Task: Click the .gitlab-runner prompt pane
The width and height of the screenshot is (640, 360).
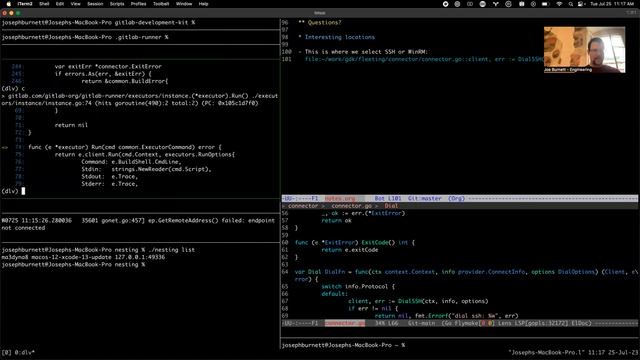Action: click(x=85, y=37)
